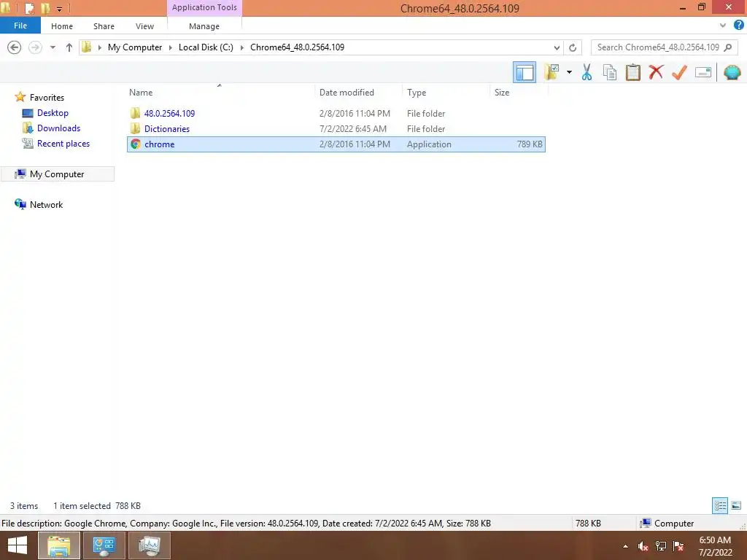The width and height of the screenshot is (747, 560).
Task: Switch to details view icon
Action: (720, 506)
